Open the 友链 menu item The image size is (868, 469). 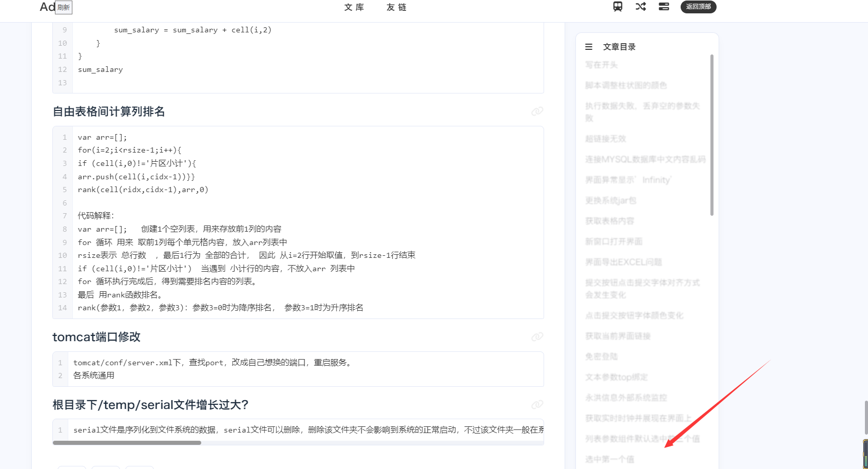396,7
